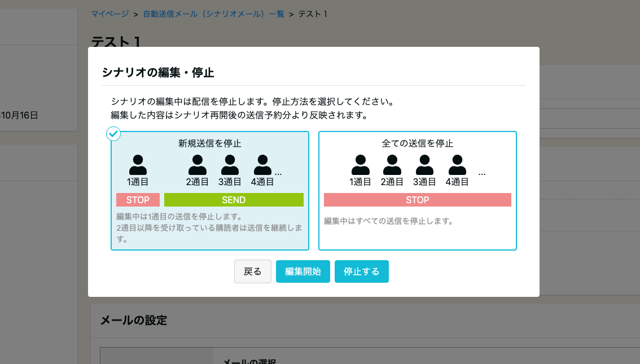
Task: Click text 2通目以降を受け取っている購読者は送信を継続します。
Action: 209,234
